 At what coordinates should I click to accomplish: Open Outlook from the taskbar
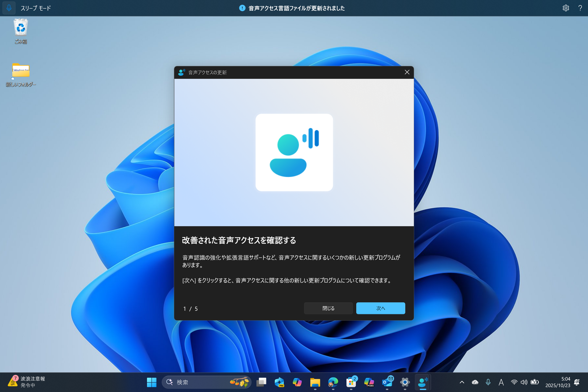coord(388,382)
